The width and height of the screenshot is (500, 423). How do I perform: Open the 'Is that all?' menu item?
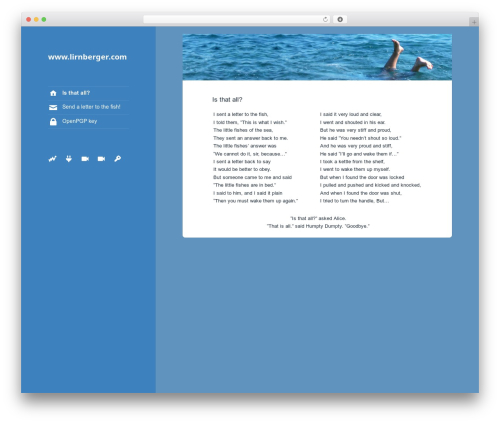click(x=76, y=93)
